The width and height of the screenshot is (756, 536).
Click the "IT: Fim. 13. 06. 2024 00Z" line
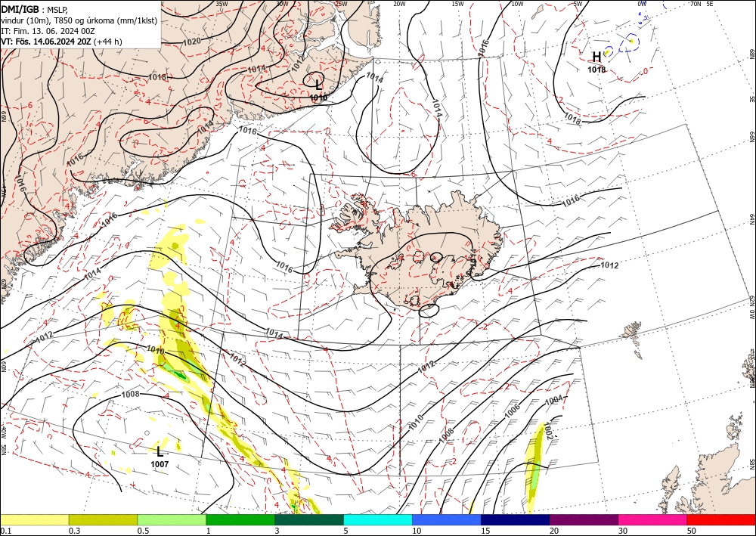(48, 31)
